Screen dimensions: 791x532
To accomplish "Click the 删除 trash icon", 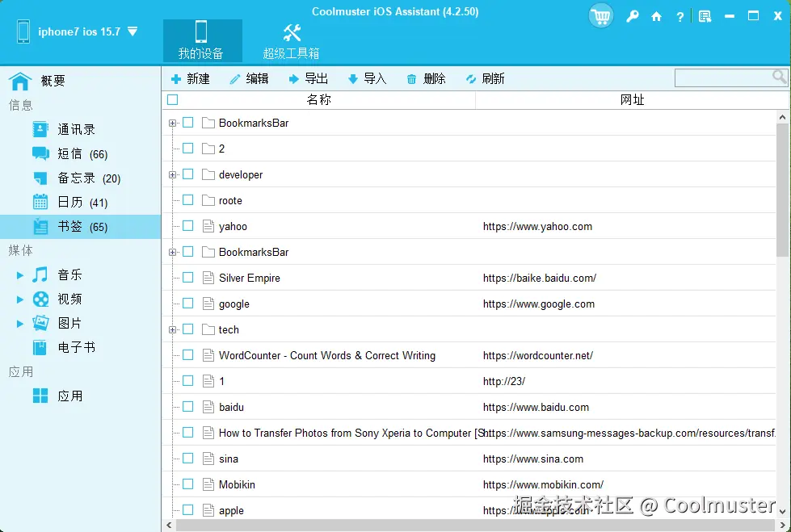I will pos(411,79).
